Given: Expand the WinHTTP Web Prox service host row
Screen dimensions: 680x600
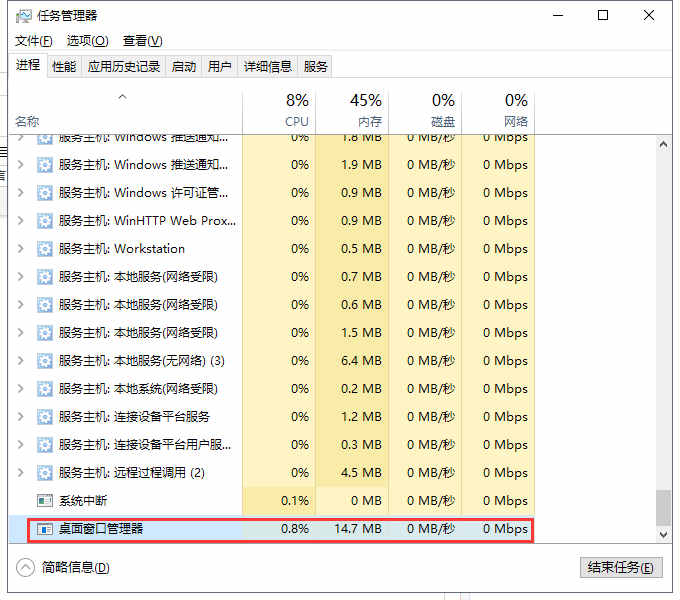Looking at the screenshot, I should point(20,221).
